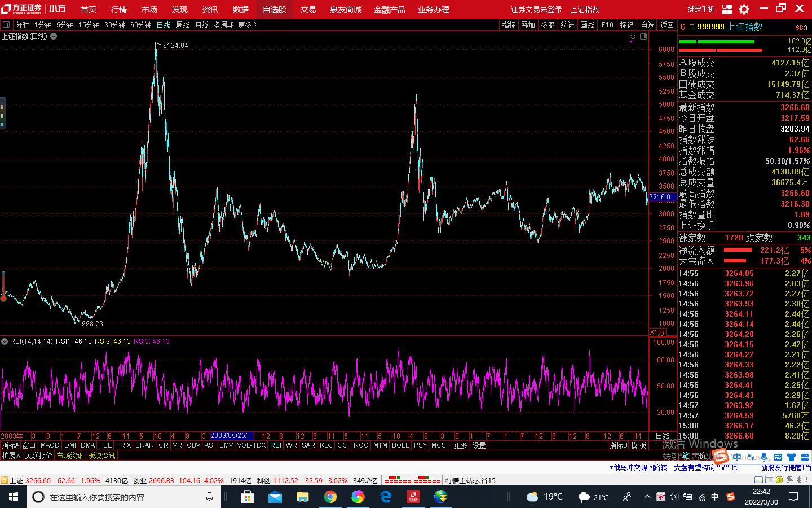Open the four-square layout grid icon
Viewport: 812px width, 508px height.
pos(727,9)
